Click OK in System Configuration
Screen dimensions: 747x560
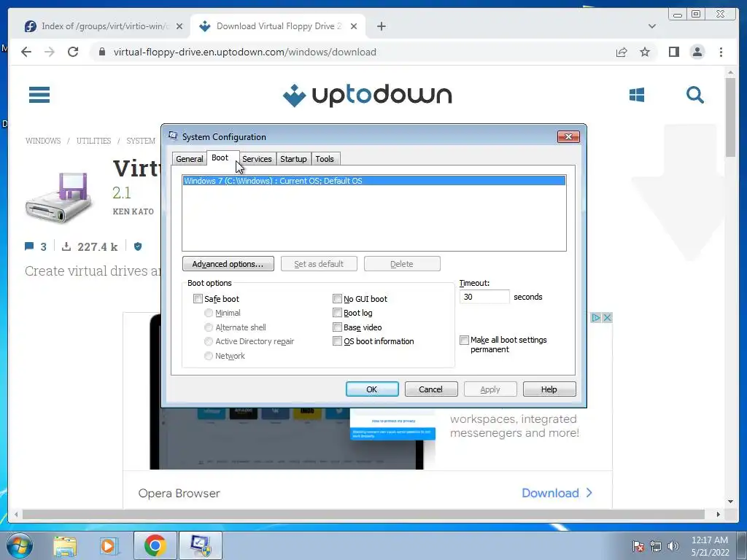click(x=372, y=389)
